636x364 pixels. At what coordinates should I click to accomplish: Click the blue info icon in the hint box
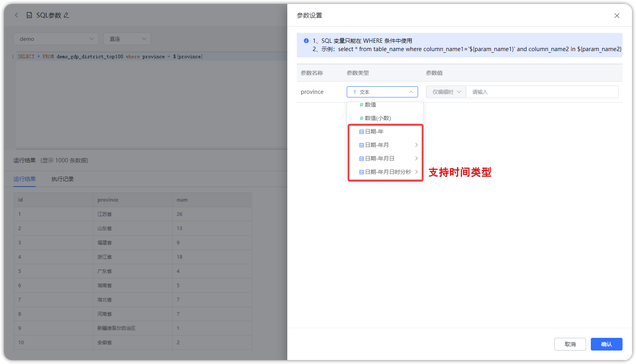[306, 41]
